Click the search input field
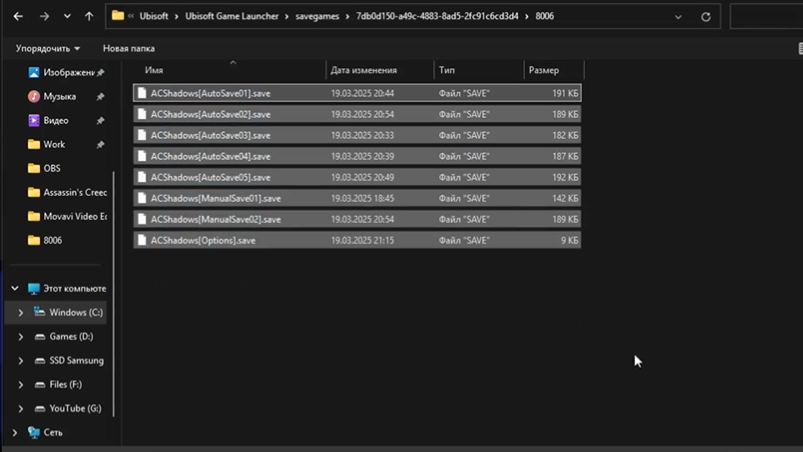803x452 pixels. 765,17
